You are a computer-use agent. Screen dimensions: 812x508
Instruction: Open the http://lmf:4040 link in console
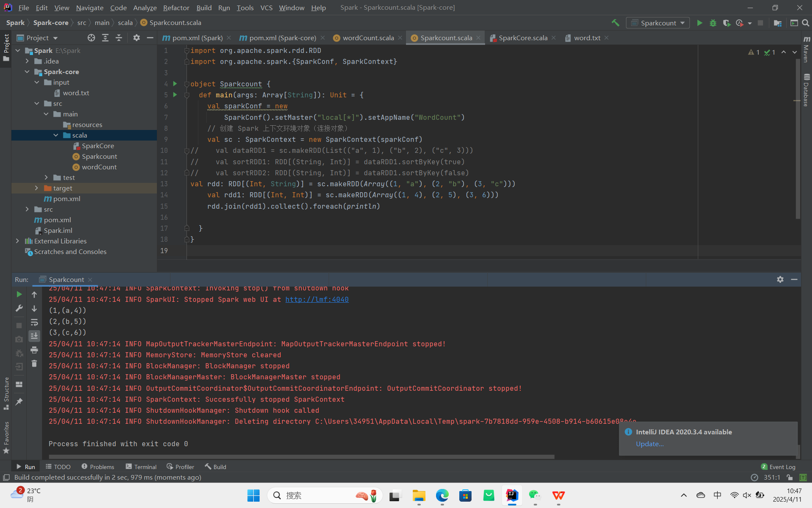(x=317, y=299)
